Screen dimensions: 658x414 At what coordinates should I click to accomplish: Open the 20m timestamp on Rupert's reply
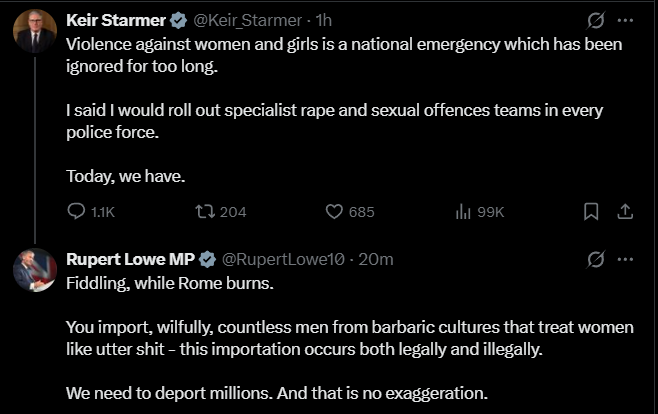376,260
